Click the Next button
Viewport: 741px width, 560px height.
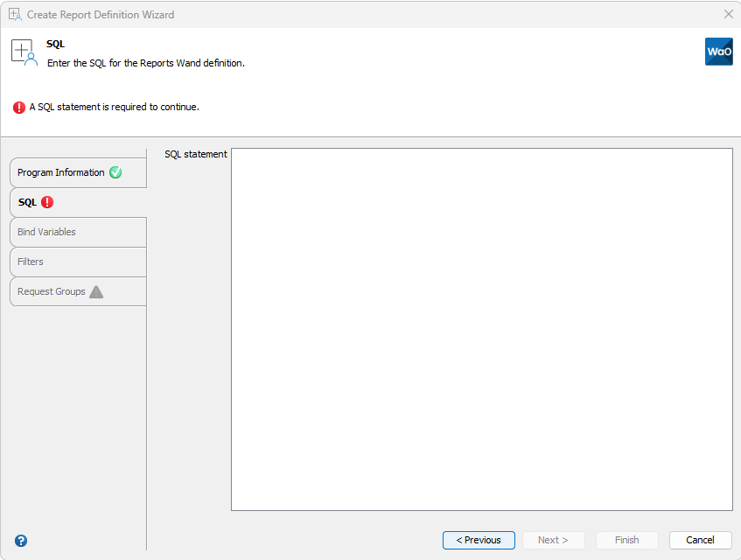553,540
